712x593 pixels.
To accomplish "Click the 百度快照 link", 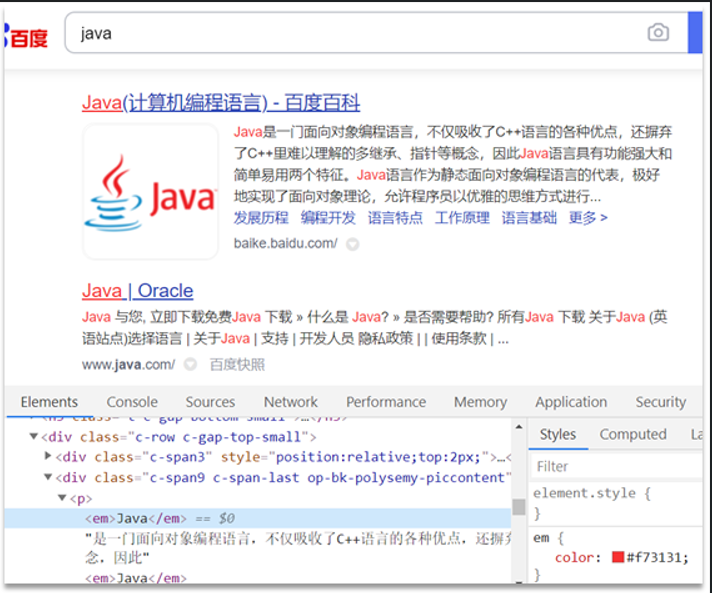I will [x=237, y=365].
